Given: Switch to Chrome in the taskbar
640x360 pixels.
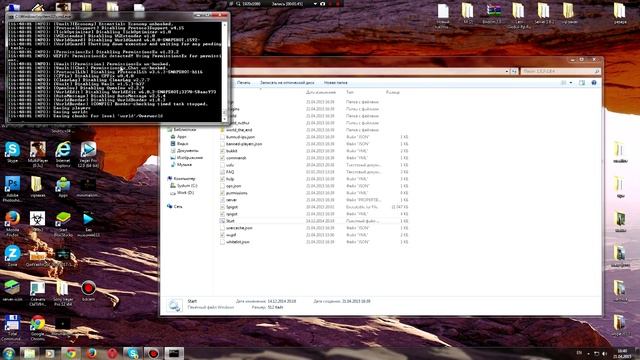Looking at the screenshot, I should [x=71, y=353].
